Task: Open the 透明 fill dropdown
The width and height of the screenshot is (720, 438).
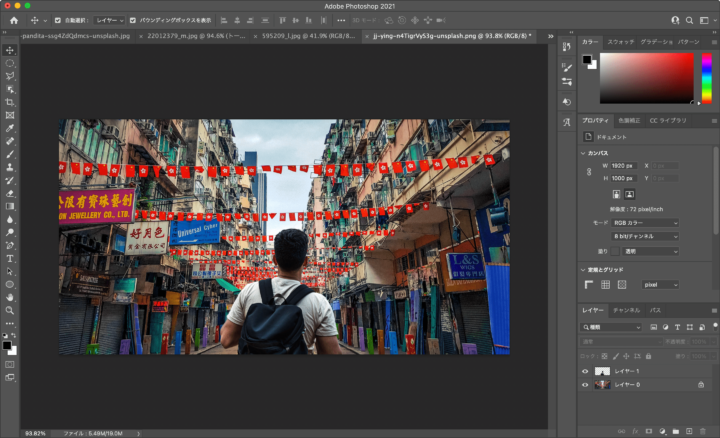Action: pyautogui.click(x=651, y=251)
